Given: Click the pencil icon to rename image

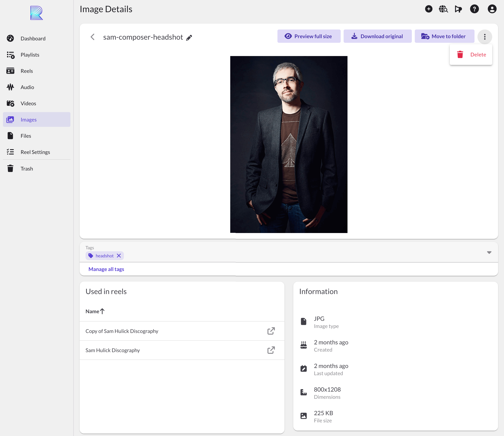Looking at the screenshot, I should coord(189,37).
